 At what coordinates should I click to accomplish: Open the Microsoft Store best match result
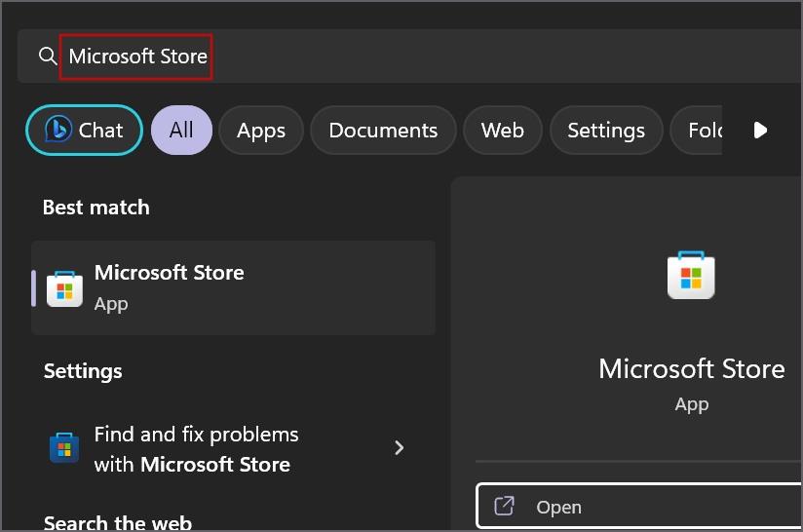click(x=234, y=287)
